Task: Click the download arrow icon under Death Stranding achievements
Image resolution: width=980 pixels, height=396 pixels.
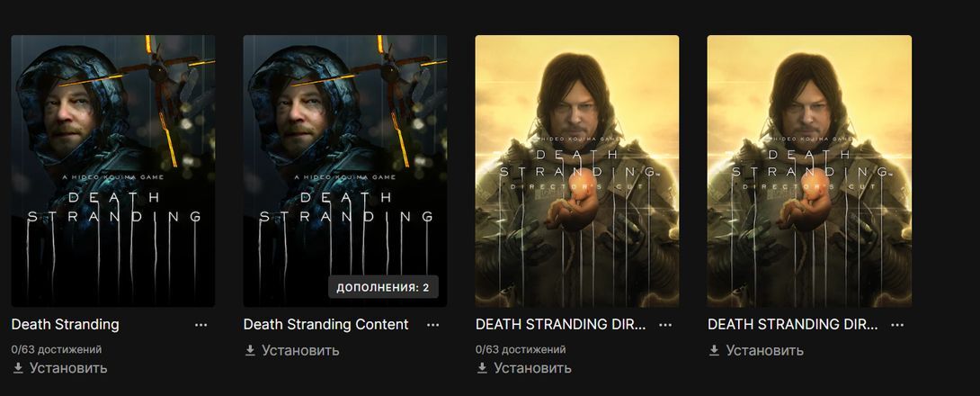Action: [18, 368]
